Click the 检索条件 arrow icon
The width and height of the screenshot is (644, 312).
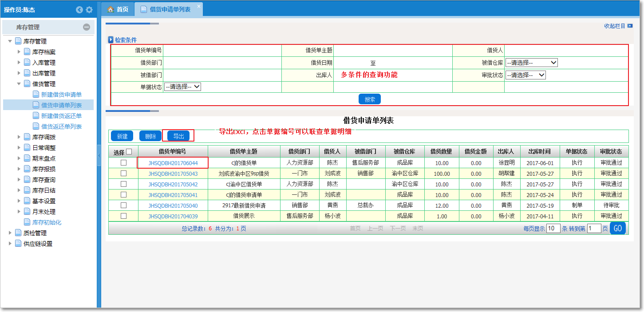(x=111, y=40)
